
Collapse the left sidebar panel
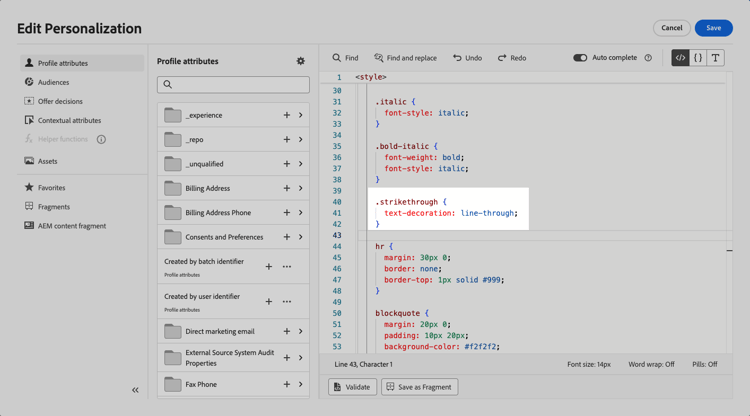[x=135, y=390]
